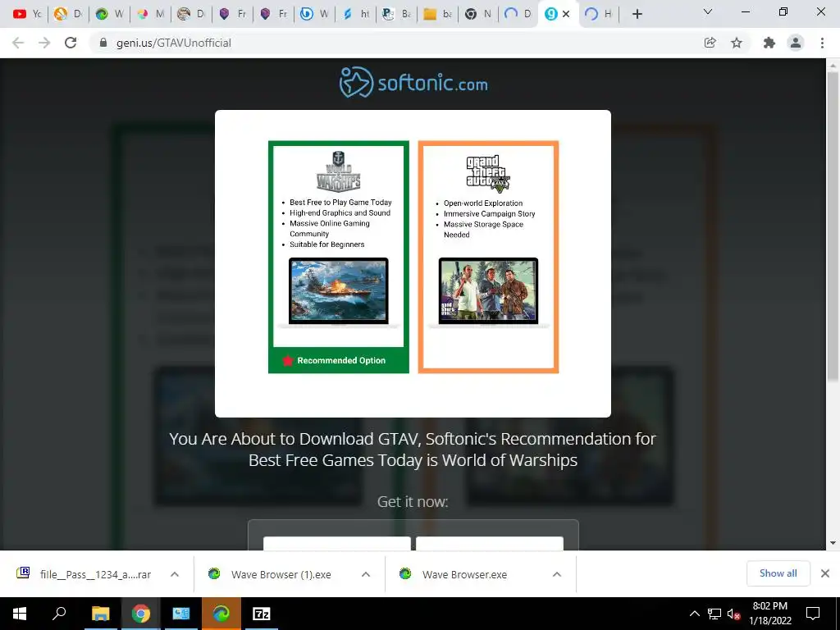Click the Grand Theft Auto V logo
Image resolution: width=840 pixels, height=630 pixels.
pyautogui.click(x=488, y=174)
